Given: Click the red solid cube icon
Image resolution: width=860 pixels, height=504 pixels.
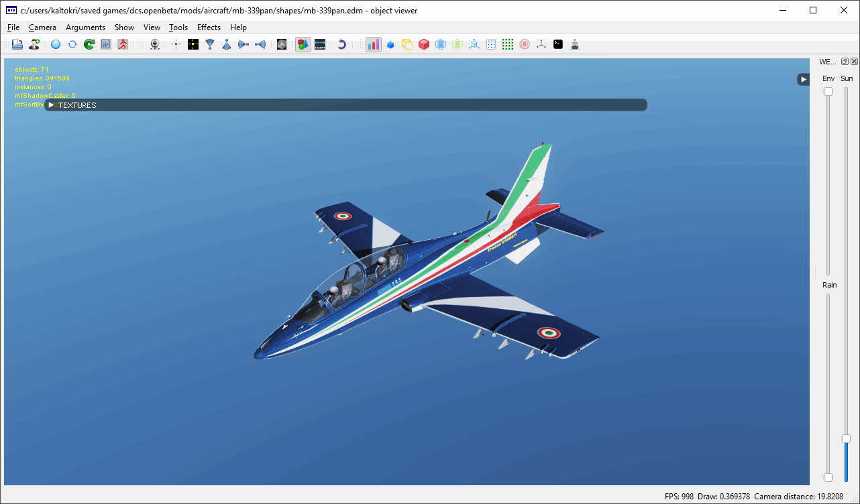Looking at the screenshot, I should [x=423, y=44].
